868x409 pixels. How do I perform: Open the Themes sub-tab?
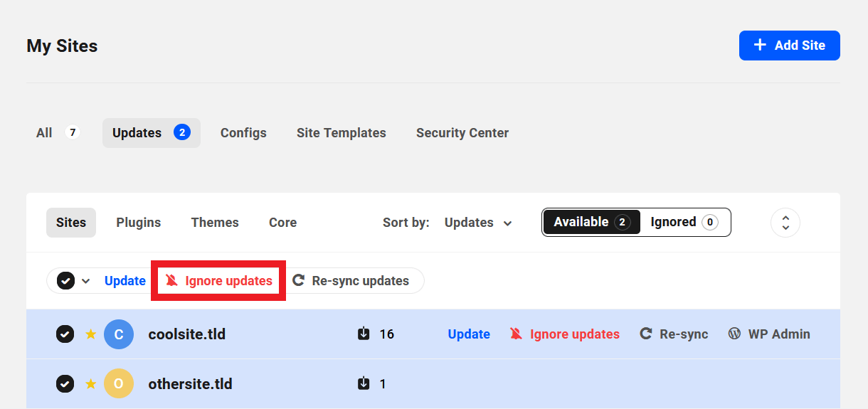(215, 223)
